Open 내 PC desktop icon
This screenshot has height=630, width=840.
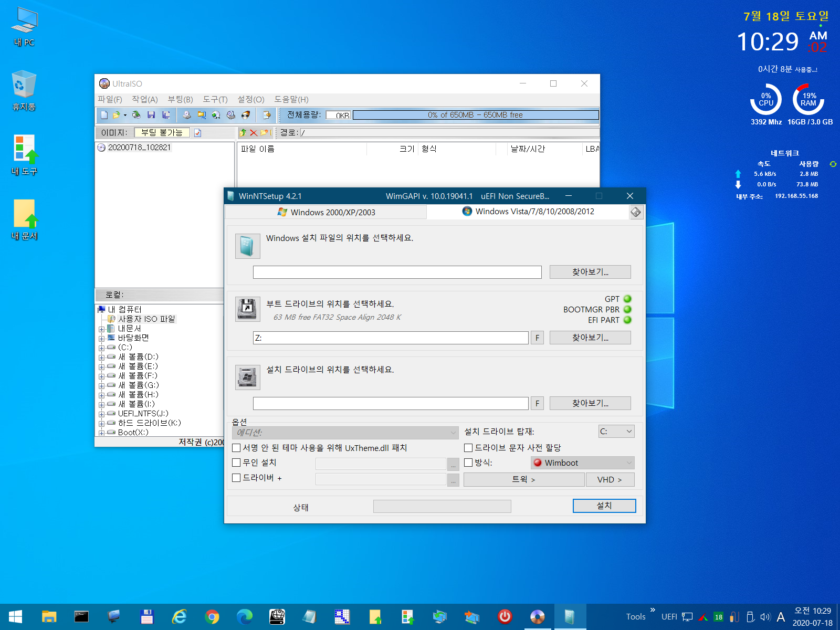pos(24,27)
